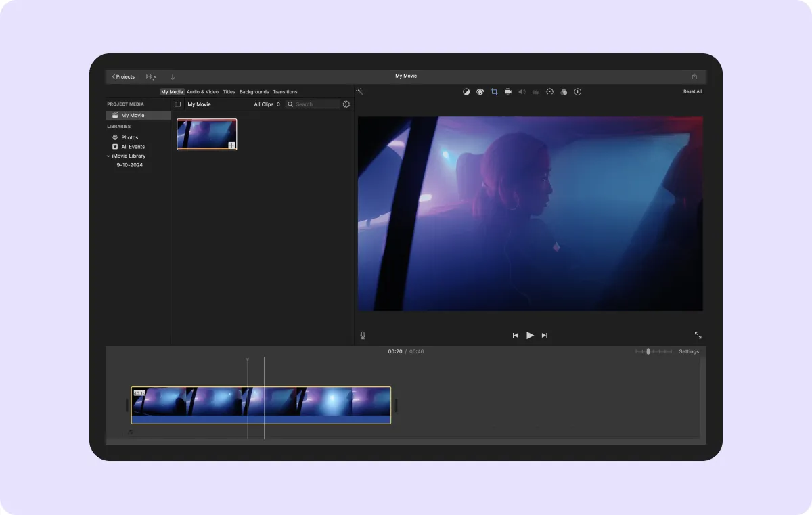Open the Backgrounds tab
Screen dimensions: 812x515
pyautogui.click(x=254, y=91)
